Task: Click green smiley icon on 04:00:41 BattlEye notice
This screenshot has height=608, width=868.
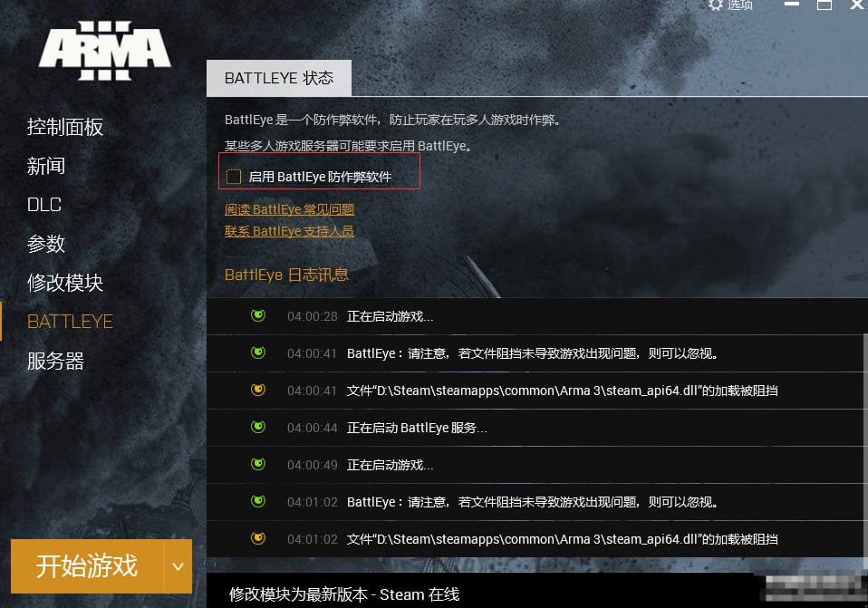Action: (257, 353)
